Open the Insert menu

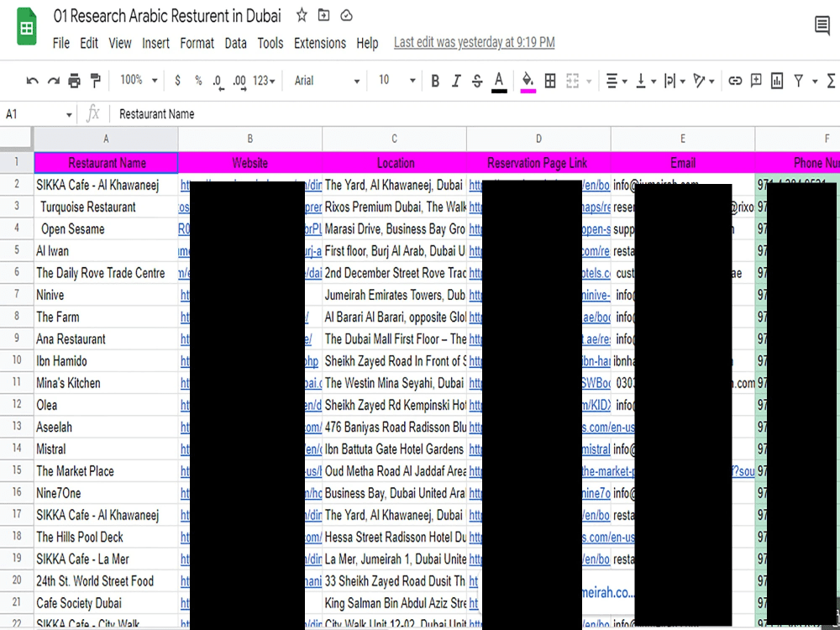click(x=155, y=43)
